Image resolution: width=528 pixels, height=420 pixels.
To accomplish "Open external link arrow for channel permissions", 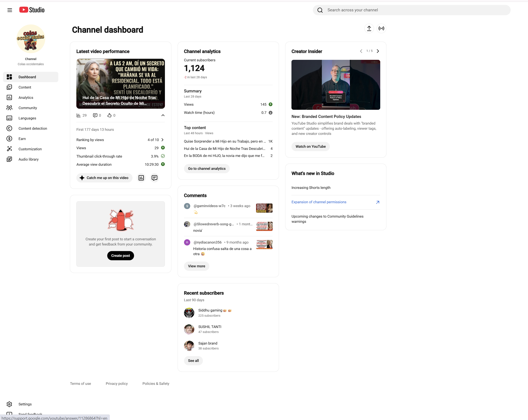I will 378,202.
